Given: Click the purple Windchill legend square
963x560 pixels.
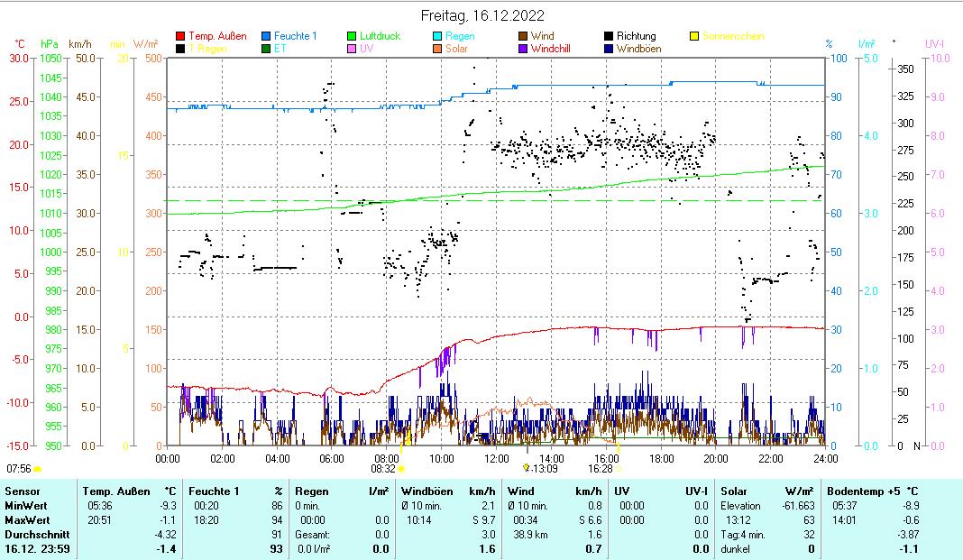Looking at the screenshot, I should 523,49.
